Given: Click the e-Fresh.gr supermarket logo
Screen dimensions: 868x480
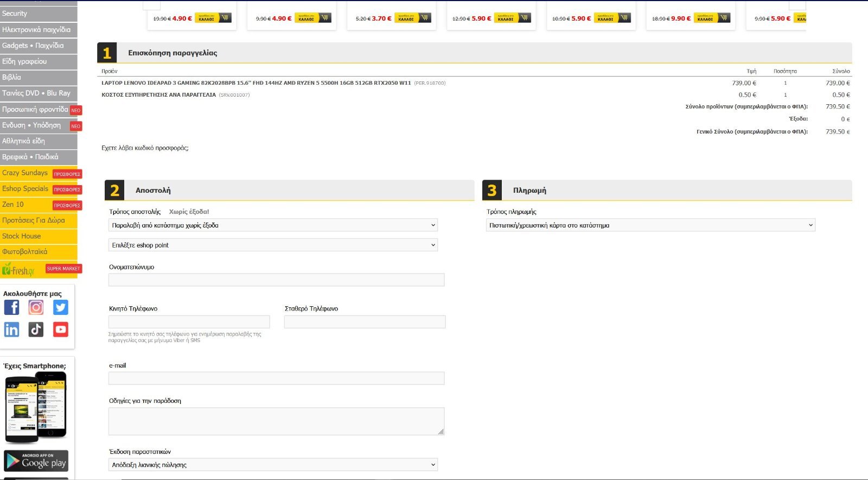Looking at the screenshot, I should 18,269.
